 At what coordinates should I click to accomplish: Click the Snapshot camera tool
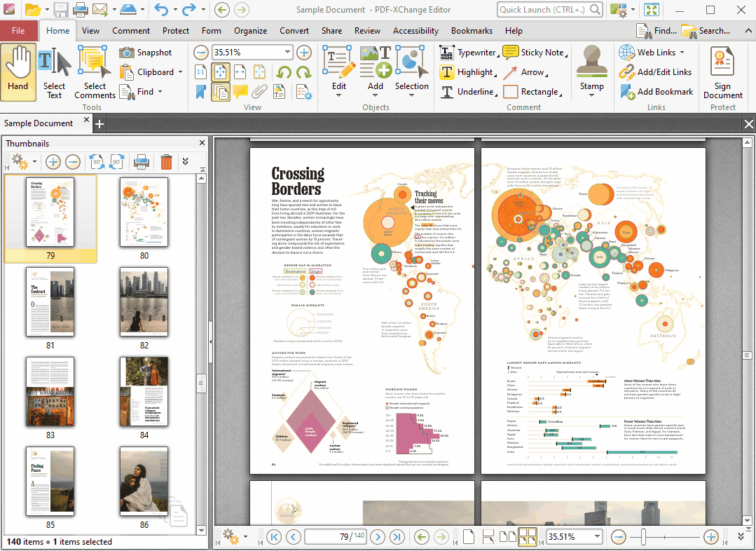pos(145,53)
